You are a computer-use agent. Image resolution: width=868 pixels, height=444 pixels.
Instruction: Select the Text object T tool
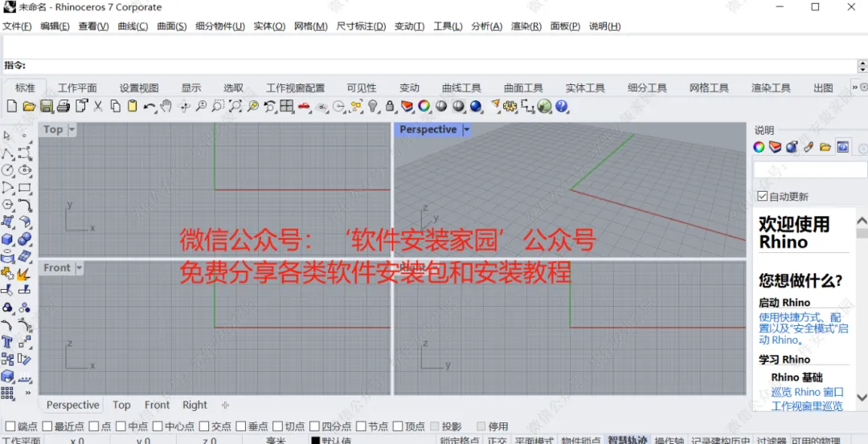coord(7,342)
